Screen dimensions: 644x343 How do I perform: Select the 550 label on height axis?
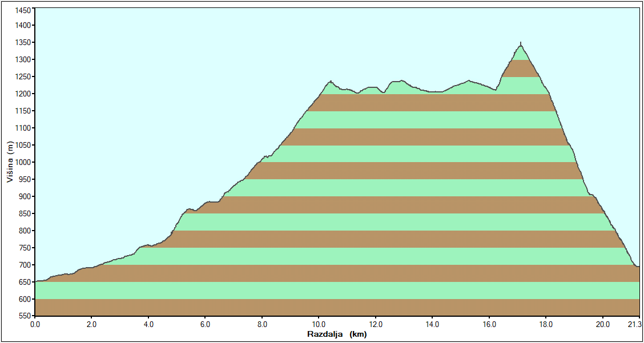26,316
